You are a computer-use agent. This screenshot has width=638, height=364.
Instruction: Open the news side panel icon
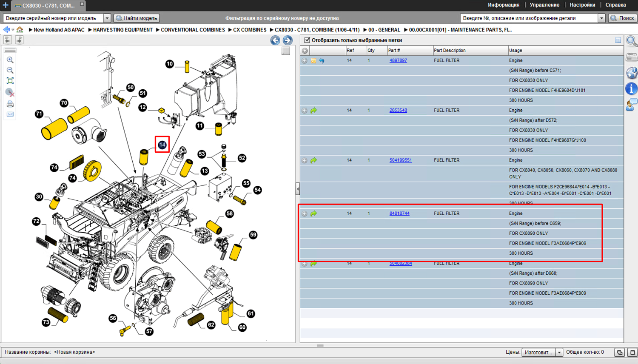(632, 57)
